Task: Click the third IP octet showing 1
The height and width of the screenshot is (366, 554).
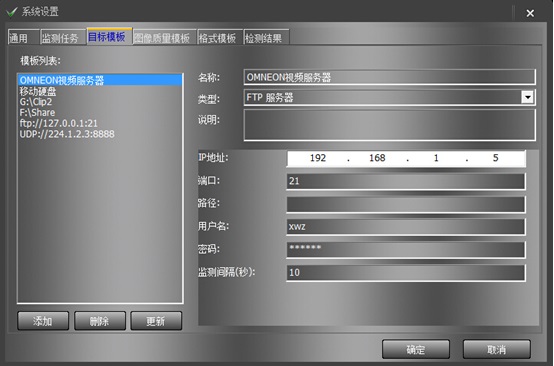Action: (x=436, y=158)
